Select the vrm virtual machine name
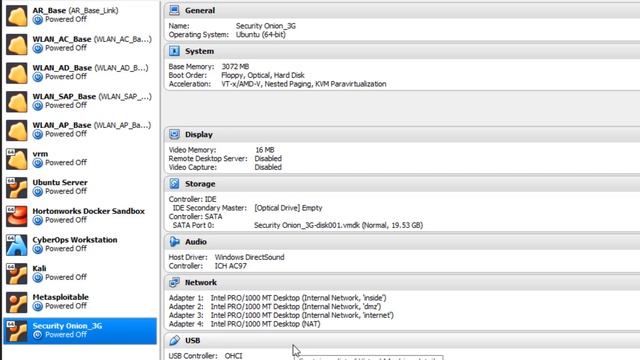640x360 pixels. [x=40, y=154]
